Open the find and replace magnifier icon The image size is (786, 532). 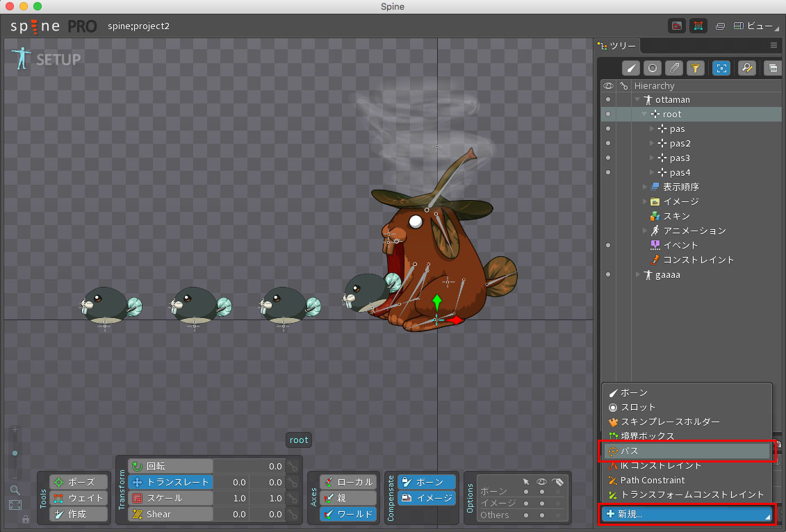coord(747,68)
